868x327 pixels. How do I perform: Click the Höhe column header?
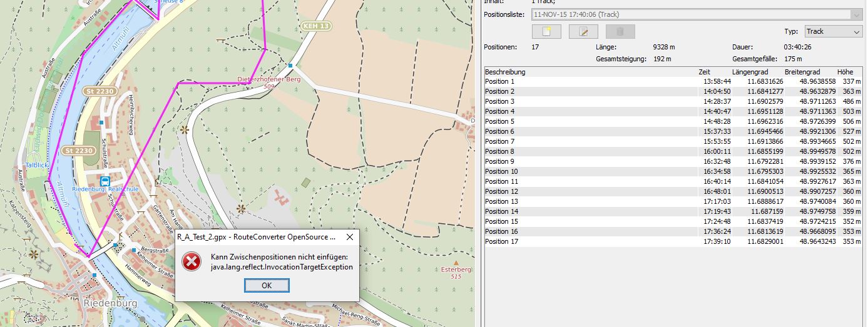tap(845, 72)
